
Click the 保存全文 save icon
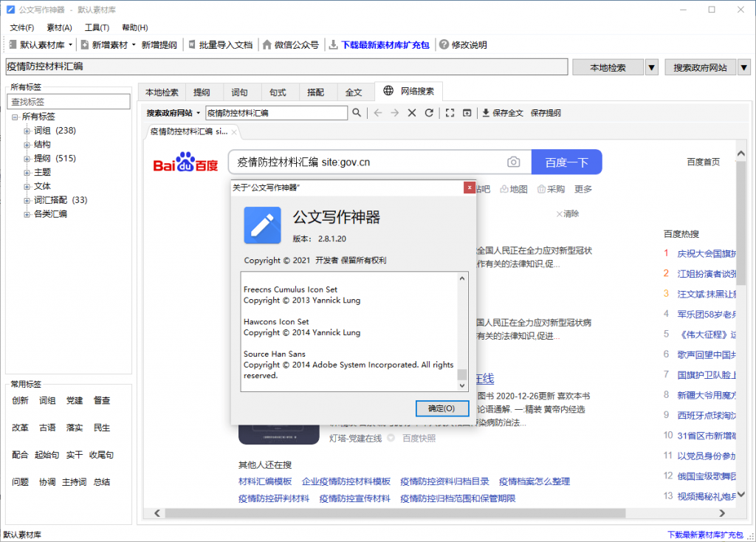pyautogui.click(x=487, y=113)
